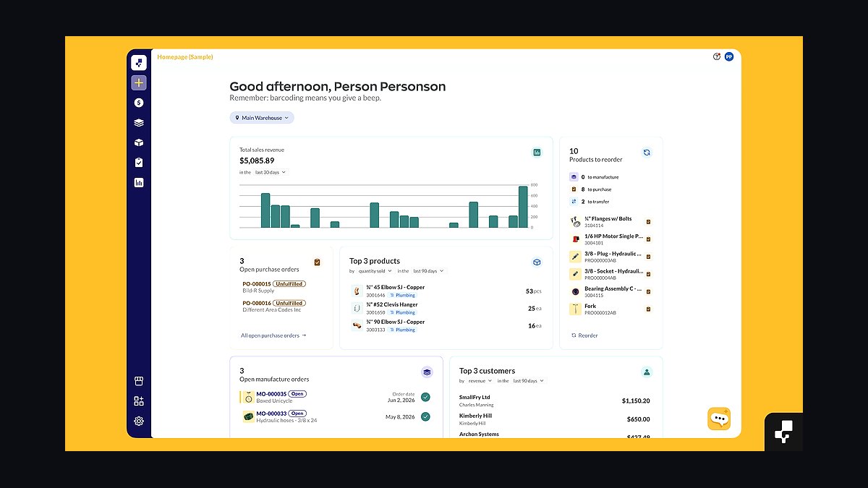This screenshot has height=488, width=868.
Task: Click the yellow plus create button
Action: (139, 83)
